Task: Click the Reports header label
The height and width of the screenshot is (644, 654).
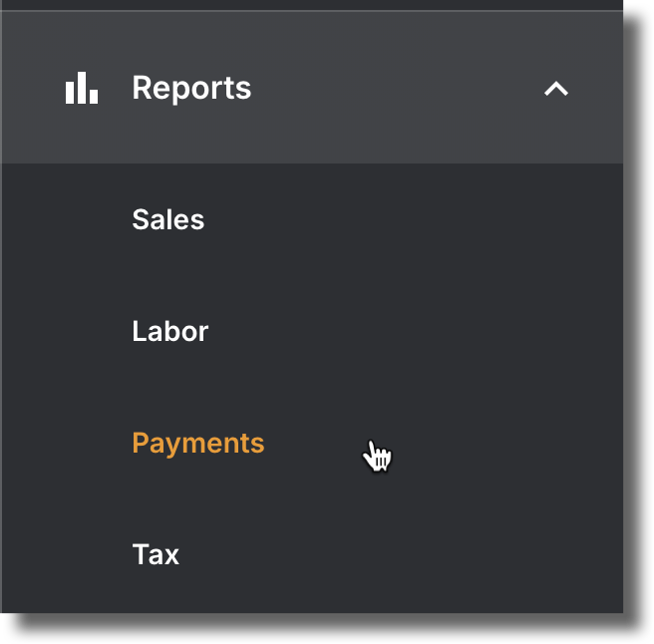Action: pyautogui.click(x=191, y=88)
